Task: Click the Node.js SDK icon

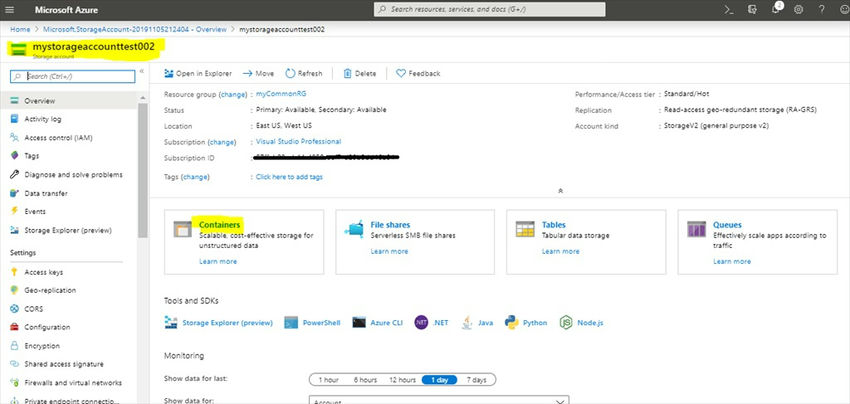Action: (x=566, y=323)
